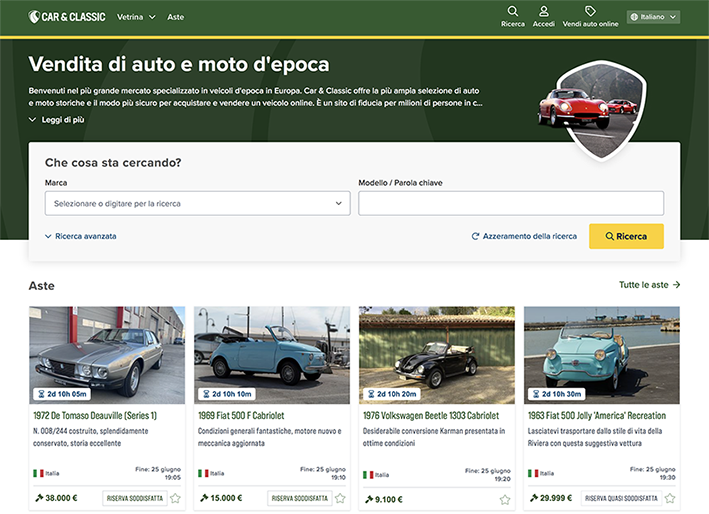Click the Vendi auto online tag icon

(590, 11)
